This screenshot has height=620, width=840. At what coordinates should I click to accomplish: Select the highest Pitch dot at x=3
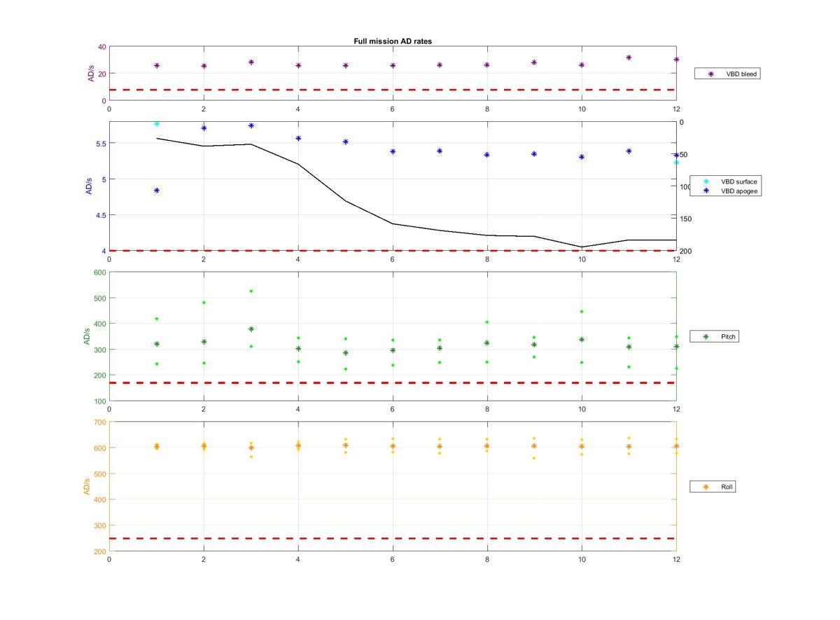click(251, 291)
